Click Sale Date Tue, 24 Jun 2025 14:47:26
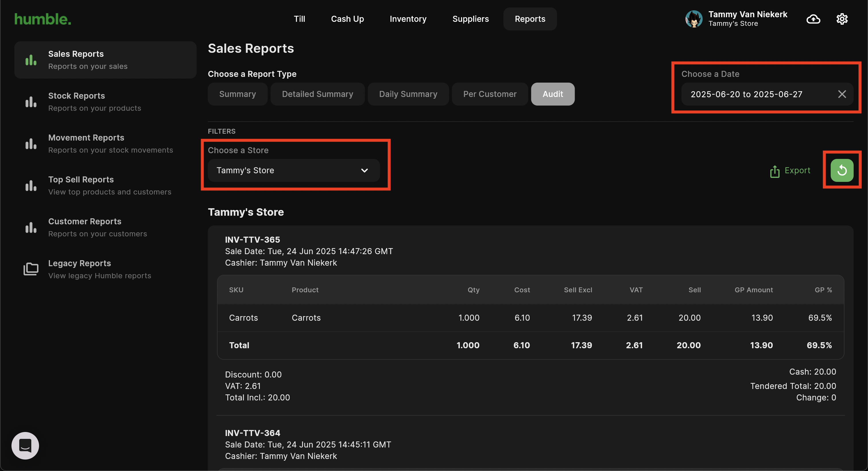This screenshot has width=868, height=471. 309,251
